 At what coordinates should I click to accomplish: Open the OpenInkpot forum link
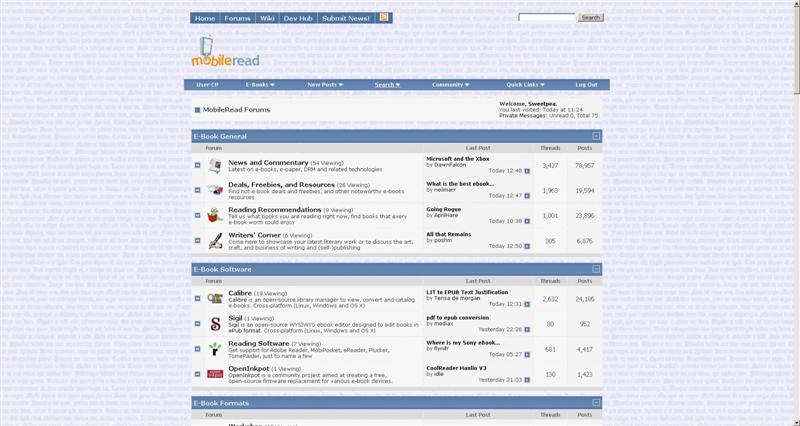tap(248, 368)
